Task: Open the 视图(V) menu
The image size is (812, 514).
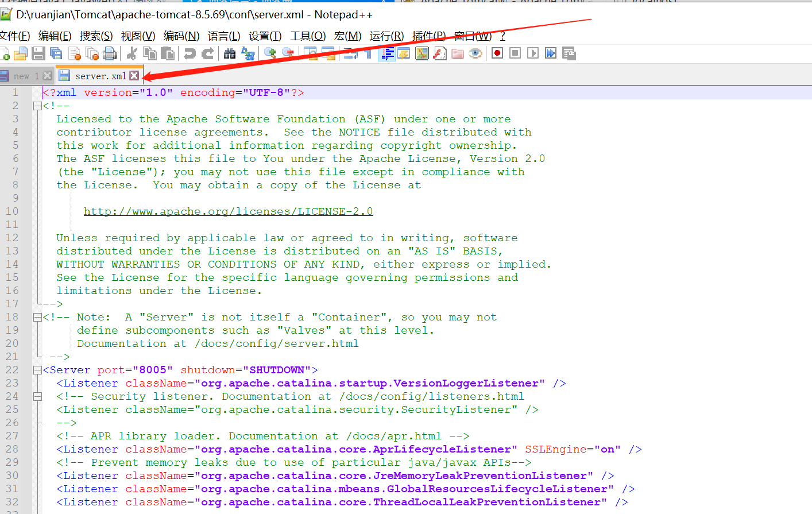Action: point(138,36)
